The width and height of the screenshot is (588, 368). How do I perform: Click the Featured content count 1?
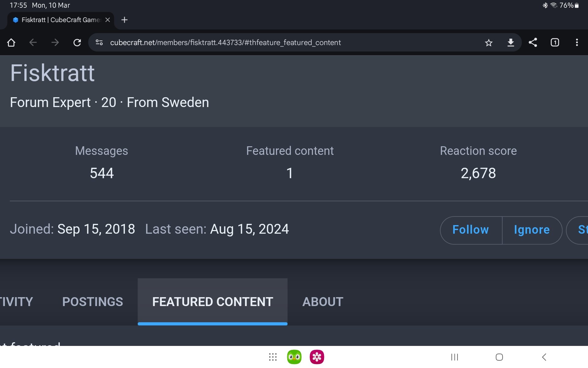point(290,173)
